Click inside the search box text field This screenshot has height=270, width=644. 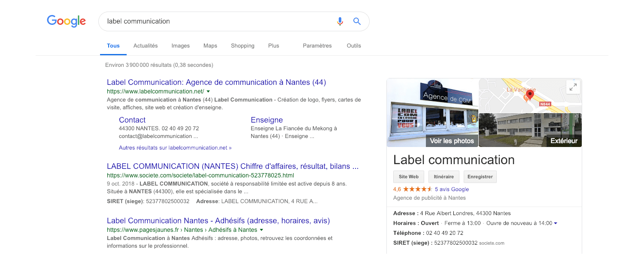[215, 21]
